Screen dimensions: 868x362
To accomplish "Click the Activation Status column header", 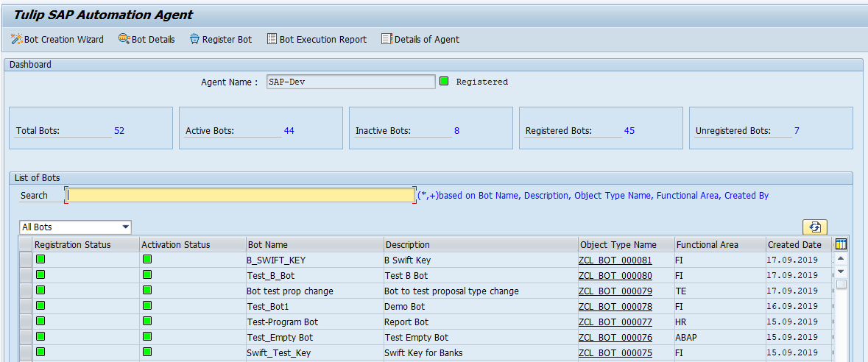I will coord(193,245).
